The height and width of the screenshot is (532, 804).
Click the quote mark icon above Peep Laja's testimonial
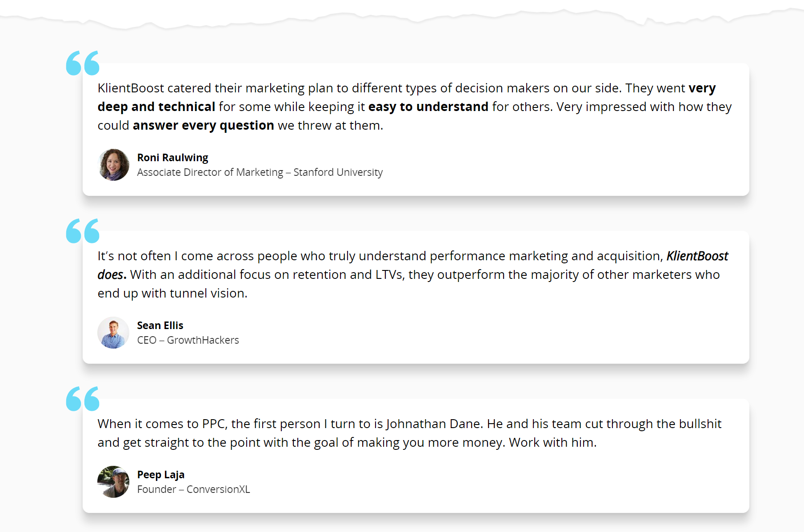[x=83, y=399]
